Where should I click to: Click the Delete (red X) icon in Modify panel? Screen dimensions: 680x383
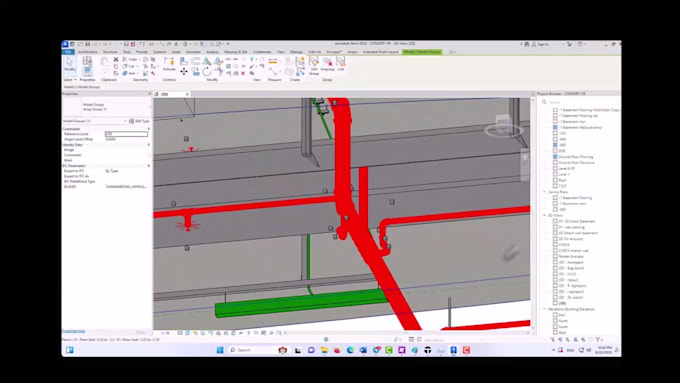point(243,73)
